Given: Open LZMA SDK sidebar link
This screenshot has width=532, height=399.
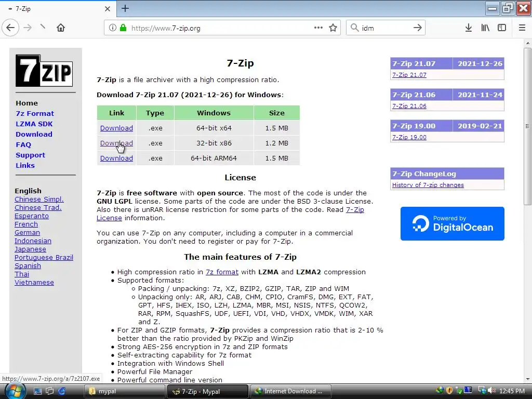Looking at the screenshot, I should coord(34,124).
